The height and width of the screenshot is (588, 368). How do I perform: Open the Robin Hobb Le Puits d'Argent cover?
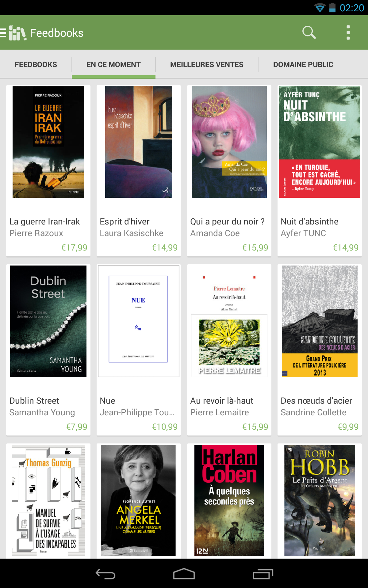click(x=320, y=500)
